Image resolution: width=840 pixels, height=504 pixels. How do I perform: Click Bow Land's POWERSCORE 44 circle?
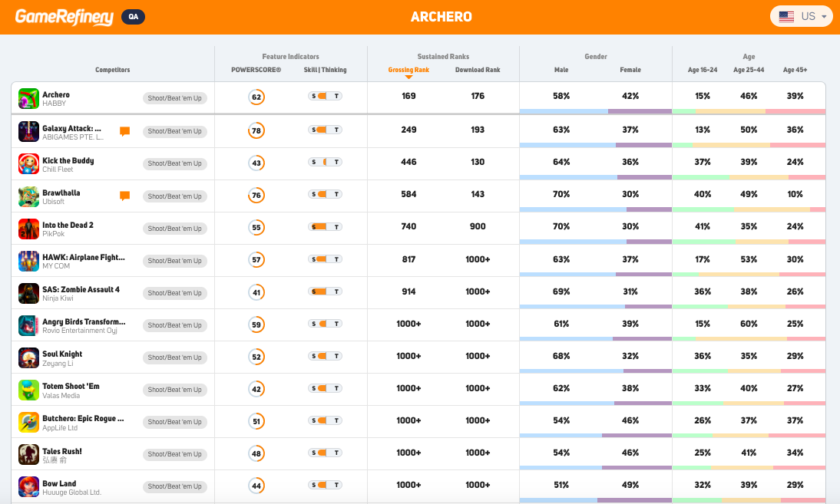point(256,486)
